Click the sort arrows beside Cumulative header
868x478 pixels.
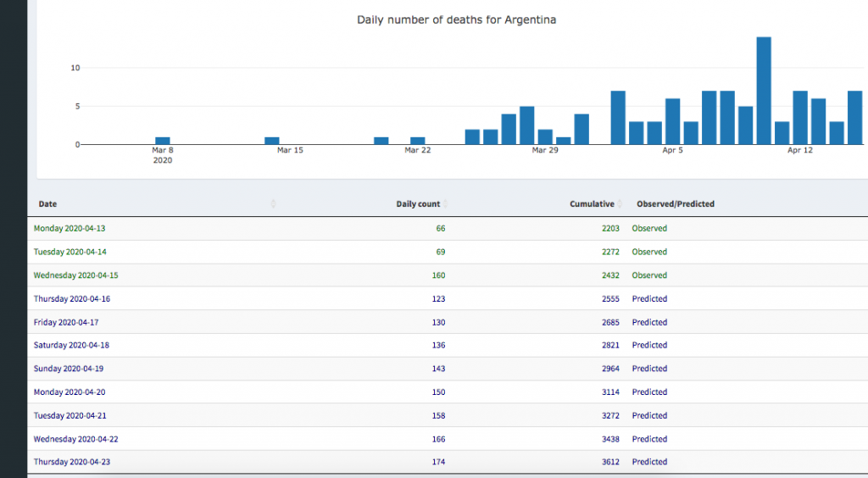(620, 204)
